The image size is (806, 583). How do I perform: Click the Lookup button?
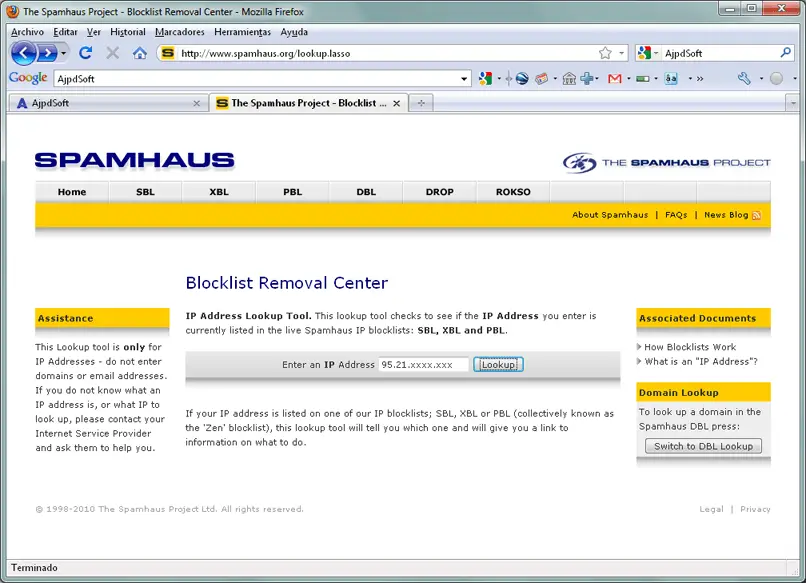(498, 365)
